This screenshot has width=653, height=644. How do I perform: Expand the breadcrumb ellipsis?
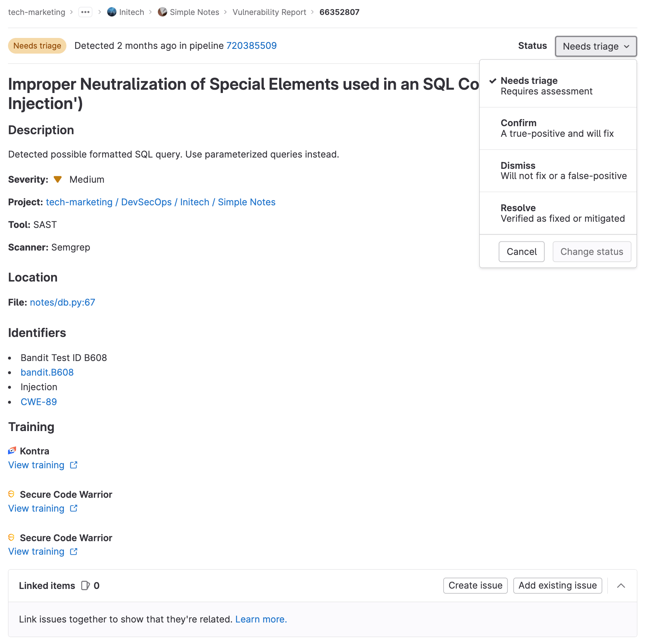(85, 12)
